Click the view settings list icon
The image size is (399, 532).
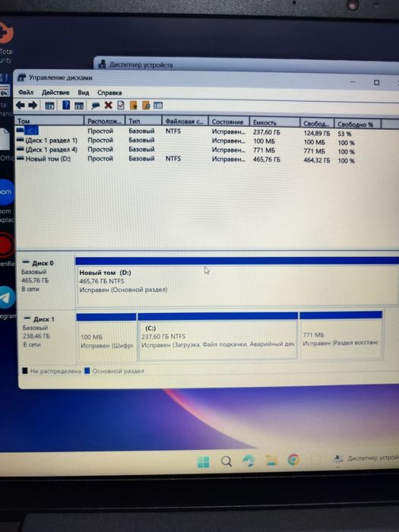click(158, 106)
